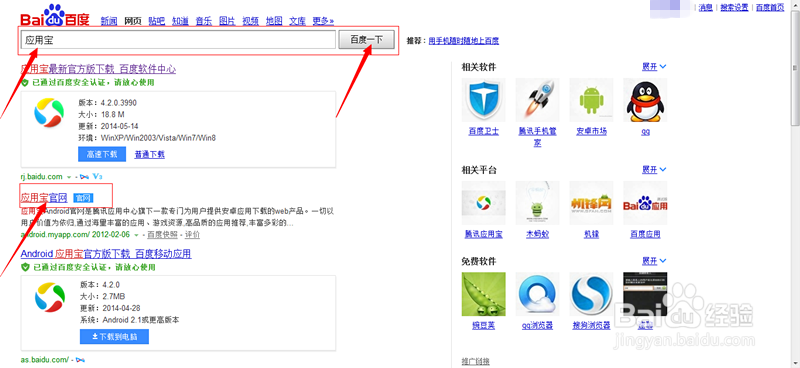
Task: Click 应用宝 logo in the Android 4.2.0 result
Action: (x=49, y=297)
